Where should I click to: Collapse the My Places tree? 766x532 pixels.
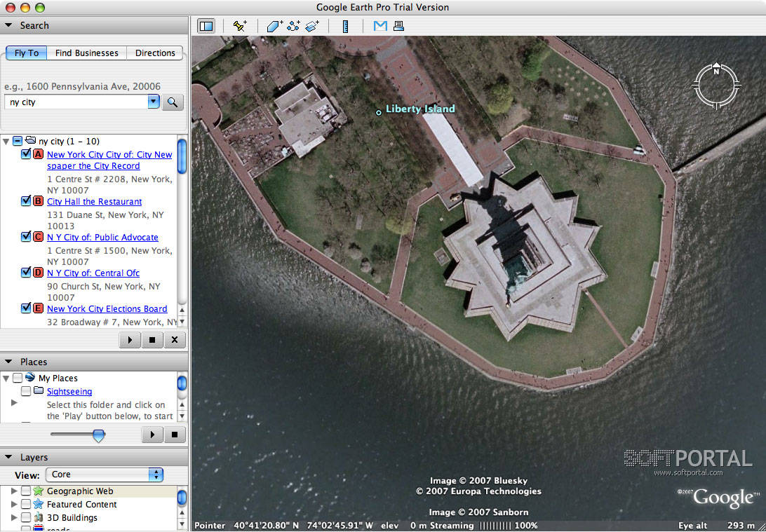coord(6,378)
